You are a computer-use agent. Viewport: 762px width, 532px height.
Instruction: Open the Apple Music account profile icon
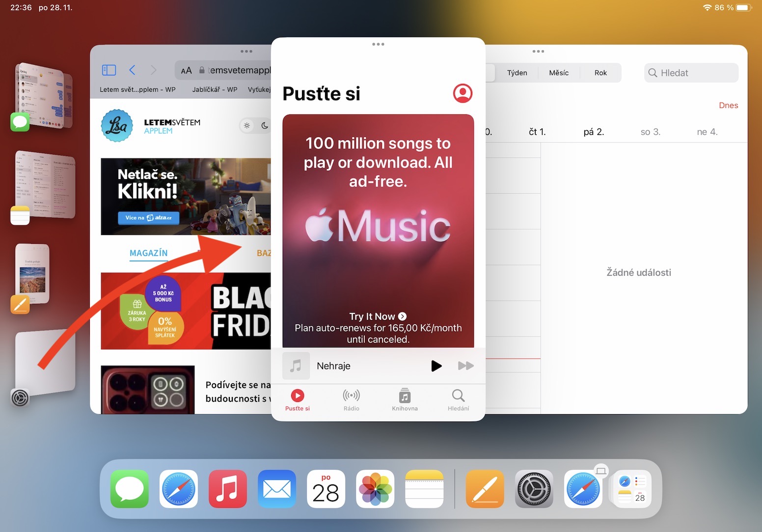[463, 93]
